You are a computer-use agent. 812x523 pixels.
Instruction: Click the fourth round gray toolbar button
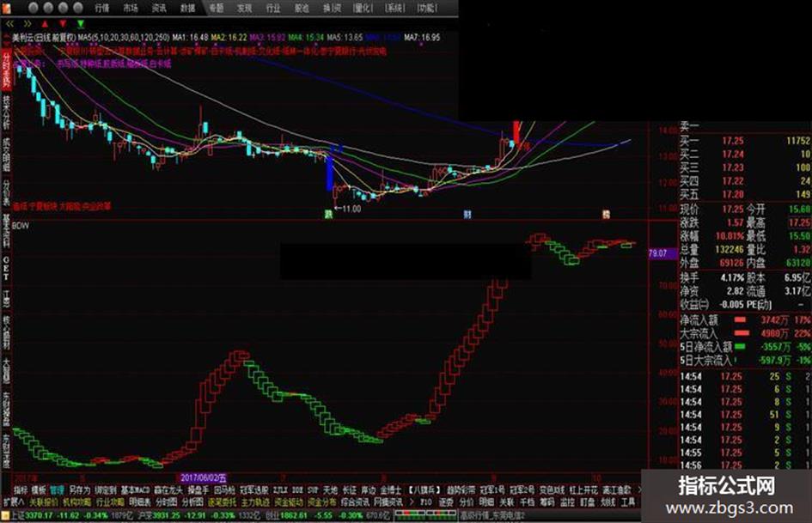(x=77, y=7)
